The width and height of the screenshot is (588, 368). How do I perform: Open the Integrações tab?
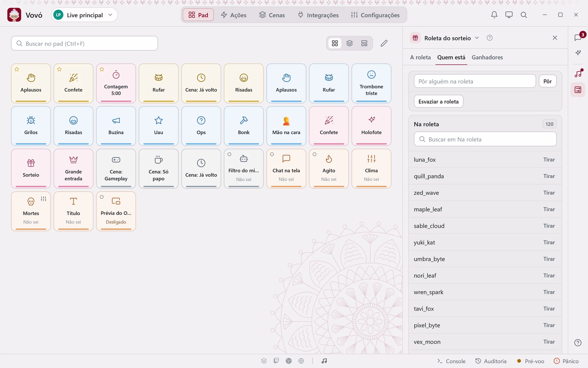tap(318, 15)
